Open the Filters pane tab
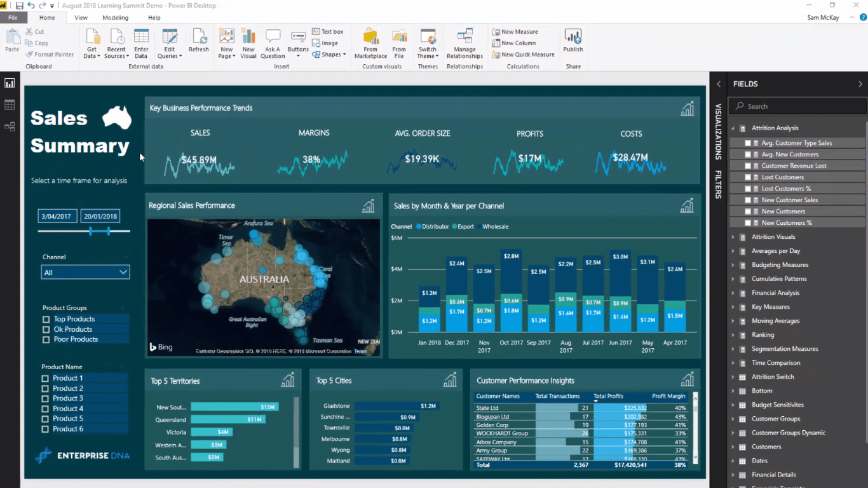 pyautogui.click(x=718, y=184)
